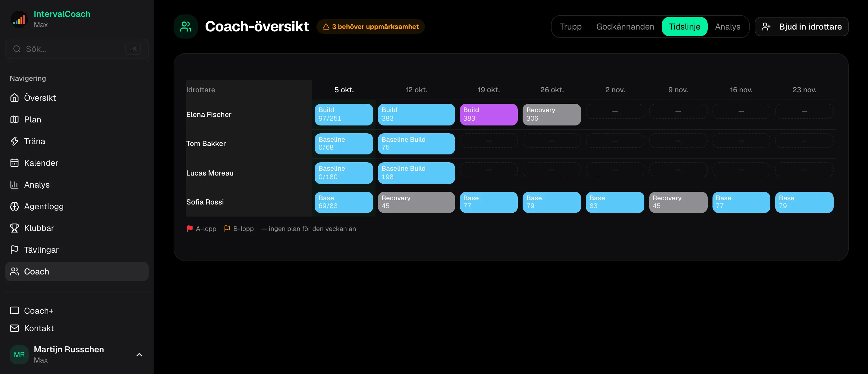This screenshot has width=868, height=374.
Task: Click the 3 behöver uppmärksamhet badge
Action: [371, 27]
